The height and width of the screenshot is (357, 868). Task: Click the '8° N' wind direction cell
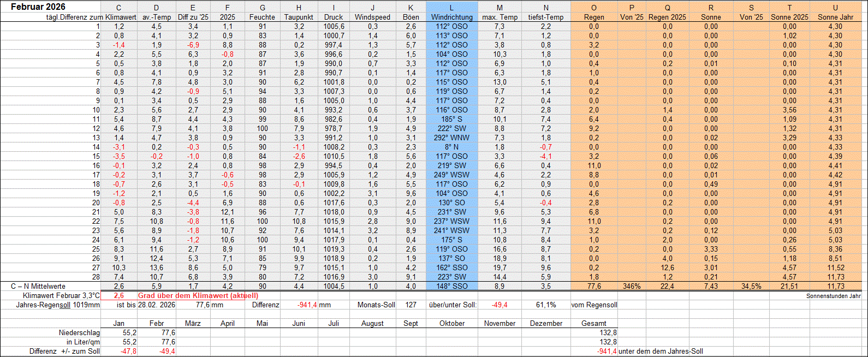451,147
